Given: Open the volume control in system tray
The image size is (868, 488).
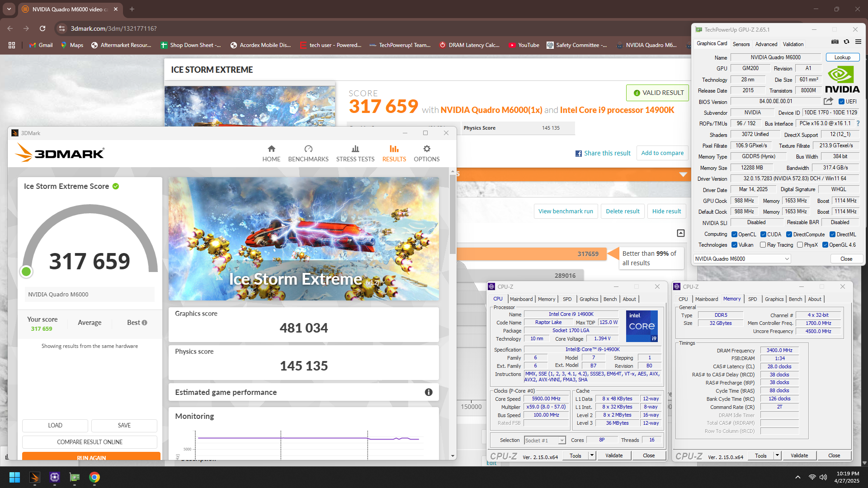Looking at the screenshot, I should point(823,477).
